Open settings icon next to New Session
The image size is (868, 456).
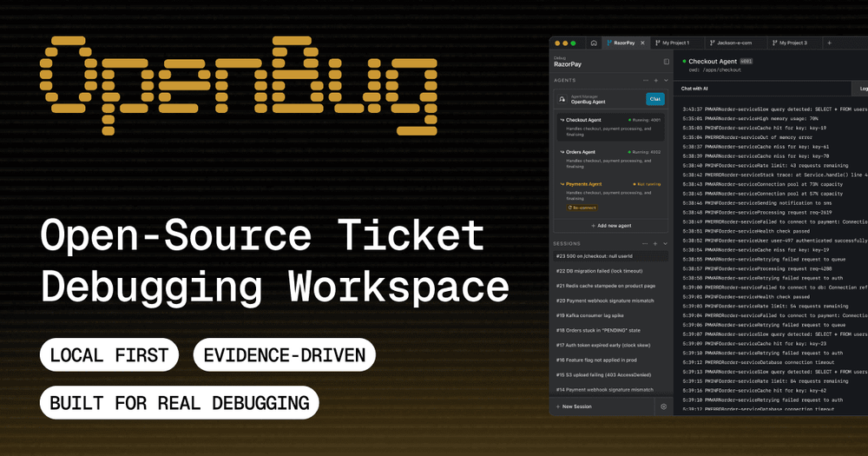tap(664, 406)
